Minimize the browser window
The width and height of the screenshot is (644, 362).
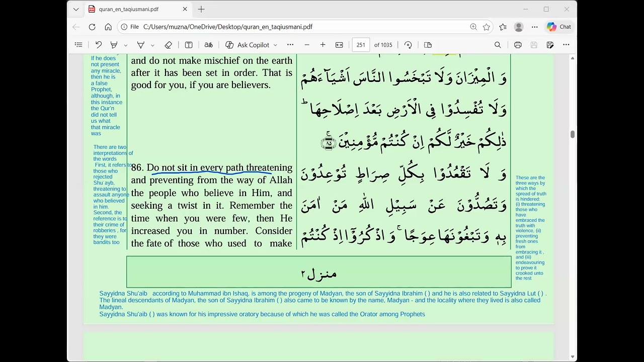pyautogui.click(x=525, y=9)
